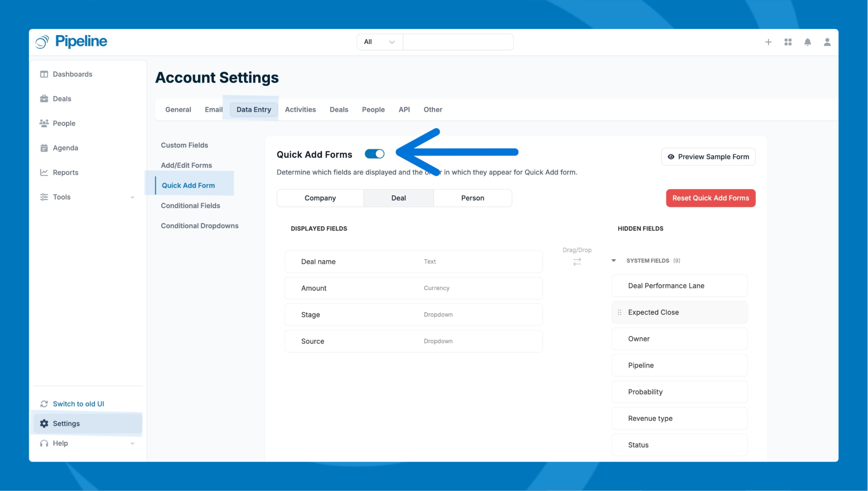The image size is (868, 491).
Task: Collapse the System Fields section
Action: (x=614, y=261)
